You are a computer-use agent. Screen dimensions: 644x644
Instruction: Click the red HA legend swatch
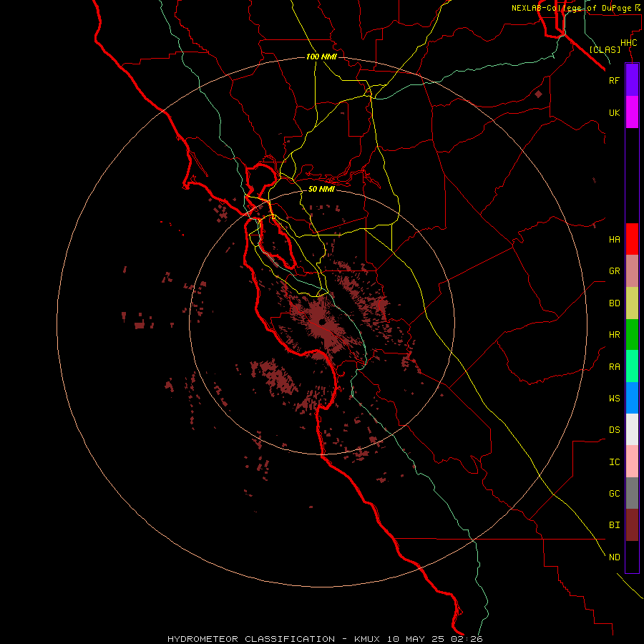click(x=632, y=239)
